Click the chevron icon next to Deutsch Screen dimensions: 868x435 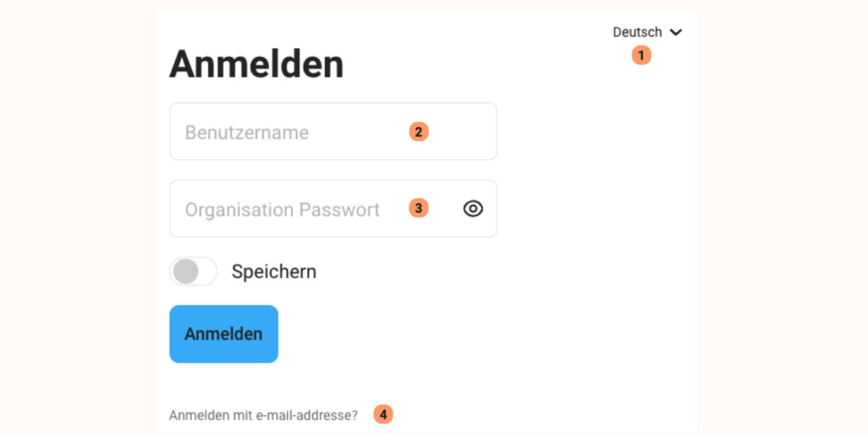[676, 31]
